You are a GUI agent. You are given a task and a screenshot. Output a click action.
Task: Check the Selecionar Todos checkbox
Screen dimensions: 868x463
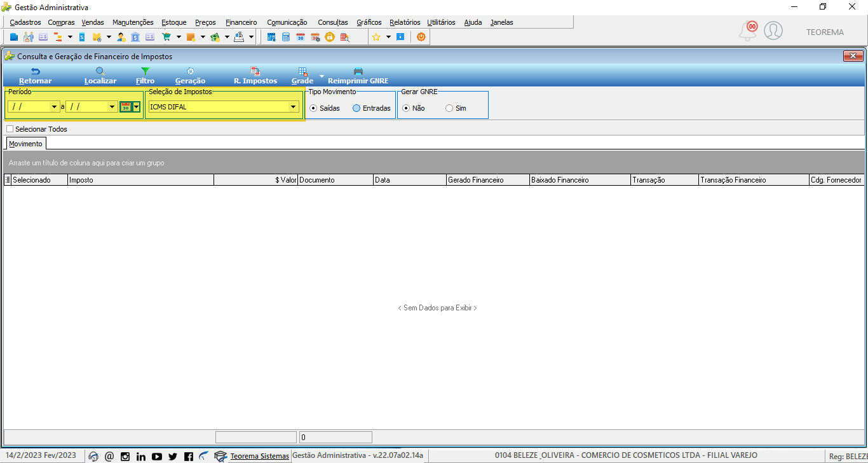pyautogui.click(x=10, y=129)
